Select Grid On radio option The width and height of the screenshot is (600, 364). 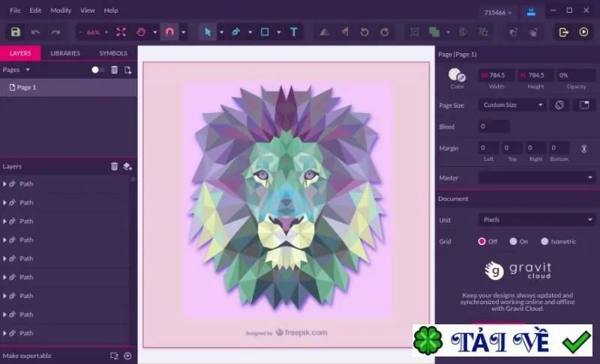tap(513, 241)
